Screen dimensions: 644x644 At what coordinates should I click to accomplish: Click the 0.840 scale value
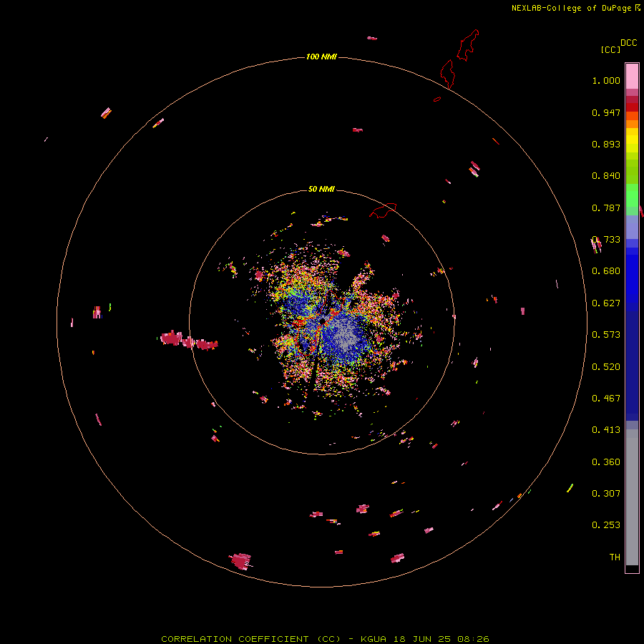606,176
